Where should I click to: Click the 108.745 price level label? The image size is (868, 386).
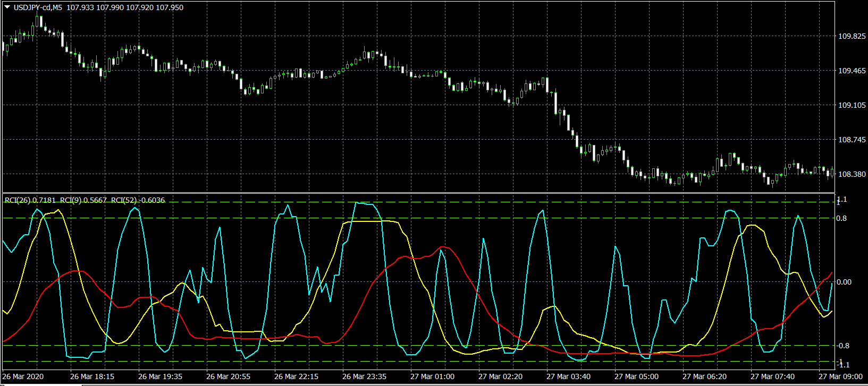click(852, 140)
